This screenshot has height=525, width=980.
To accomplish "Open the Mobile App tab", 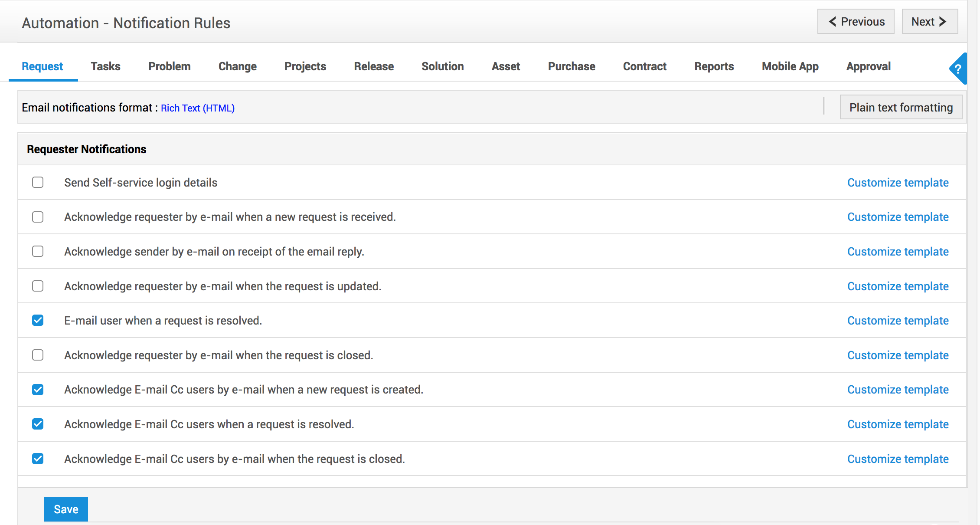I will point(790,66).
